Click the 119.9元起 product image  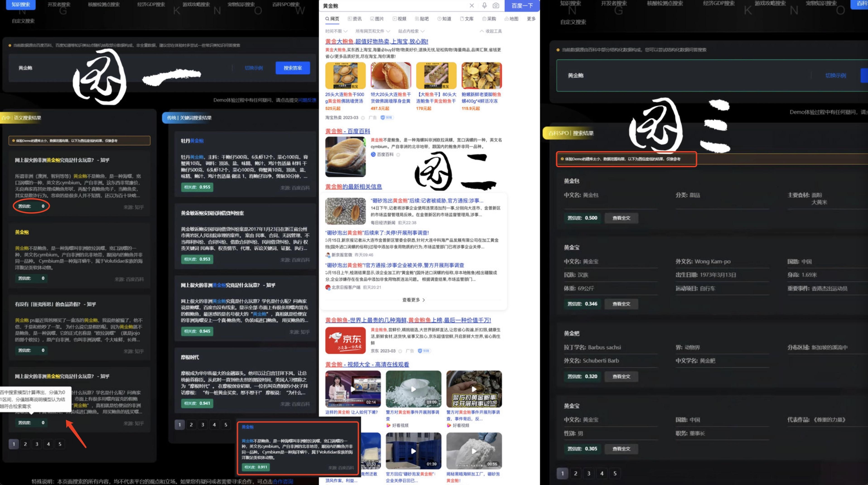482,75
